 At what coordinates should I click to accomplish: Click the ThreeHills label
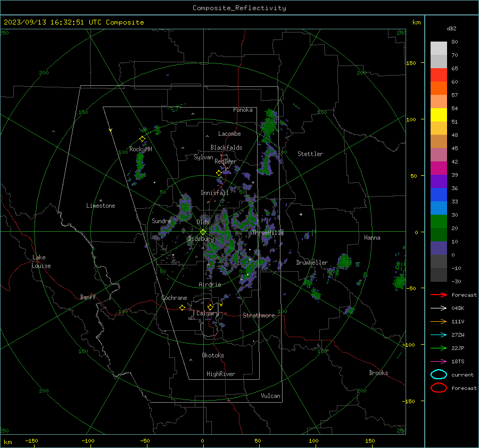(268, 233)
